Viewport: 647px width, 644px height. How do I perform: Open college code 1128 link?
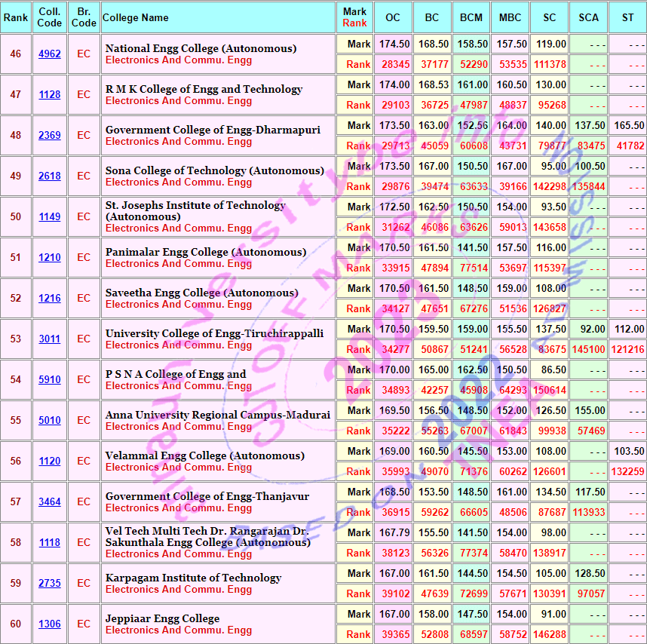[50, 95]
